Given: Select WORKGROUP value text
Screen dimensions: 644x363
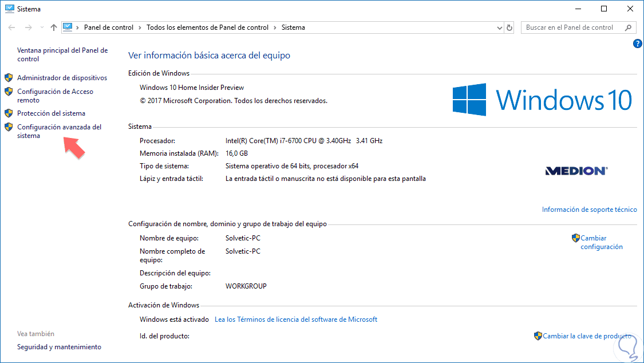Looking at the screenshot, I should click(x=246, y=286).
